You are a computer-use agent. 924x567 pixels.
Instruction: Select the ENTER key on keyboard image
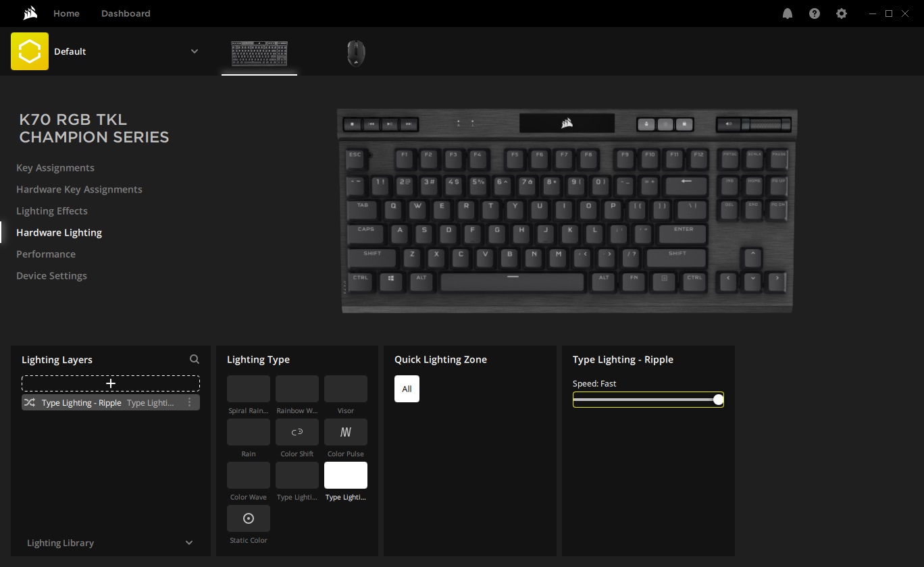pos(682,233)
